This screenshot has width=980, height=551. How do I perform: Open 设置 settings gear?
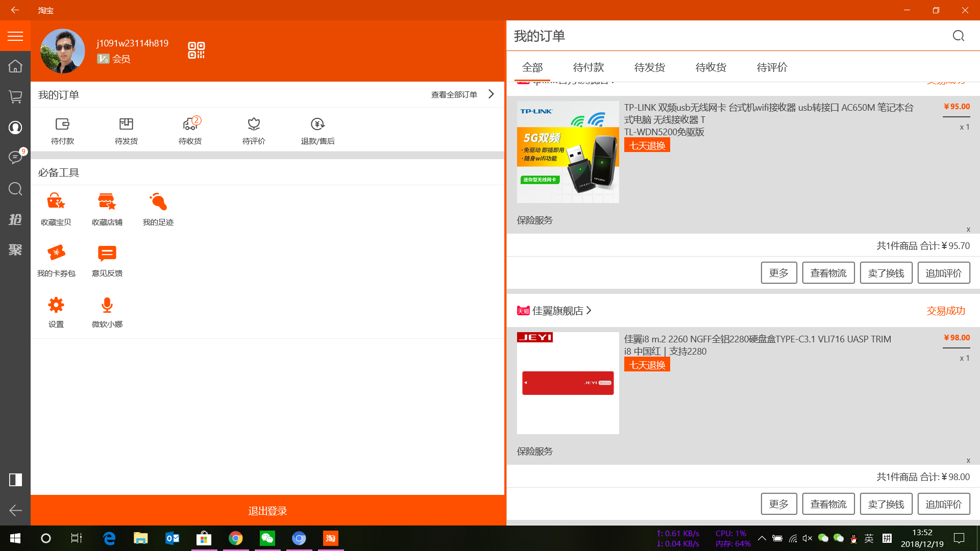[x=56, y=311]
